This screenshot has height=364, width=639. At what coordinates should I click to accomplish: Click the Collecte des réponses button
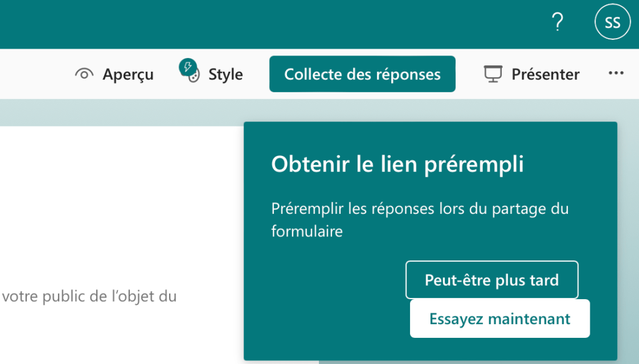pyautogui.click(x=362, y=74)
